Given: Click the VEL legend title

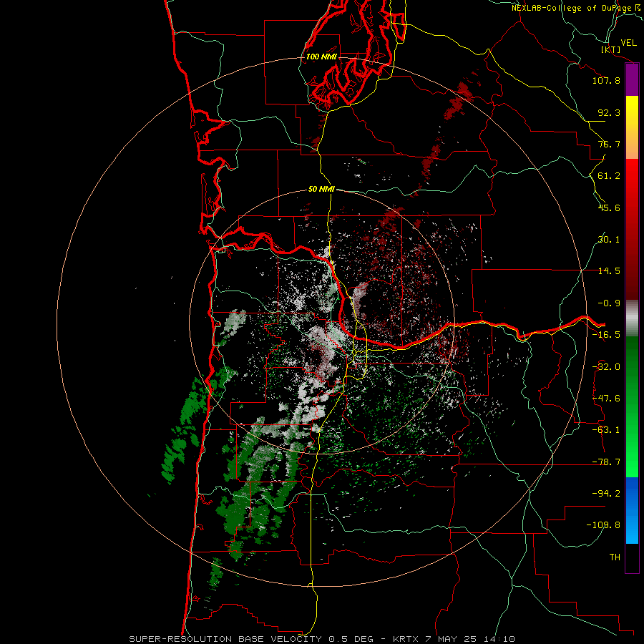Looking at the screenshot, I should [629, 43].
